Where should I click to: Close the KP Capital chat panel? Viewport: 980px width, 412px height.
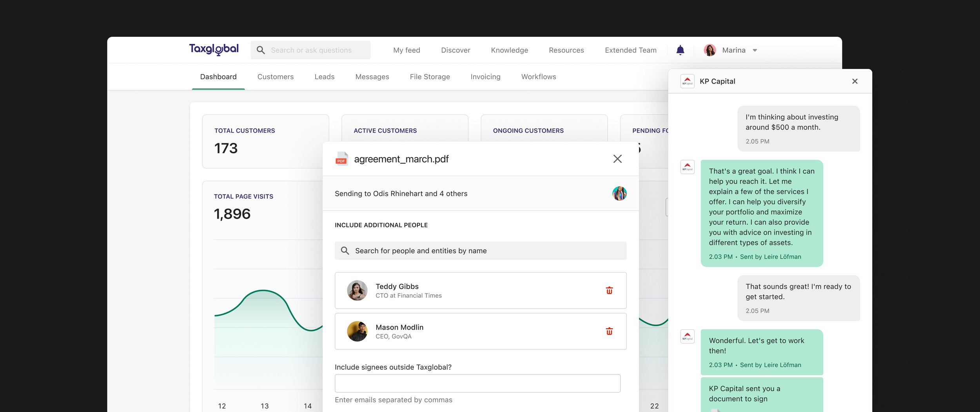click(x=855, y=81)
